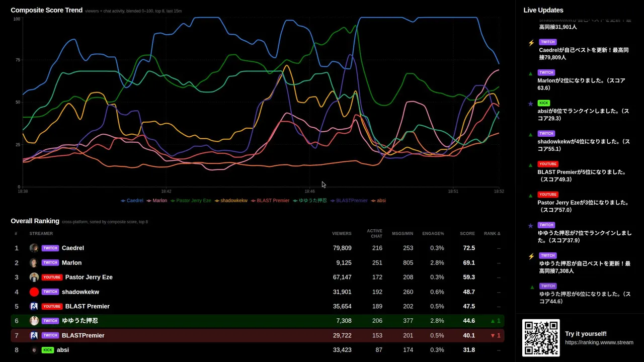
Task: Click the Marlon streamer name in the ranking
Action: [x=71, y=262]
